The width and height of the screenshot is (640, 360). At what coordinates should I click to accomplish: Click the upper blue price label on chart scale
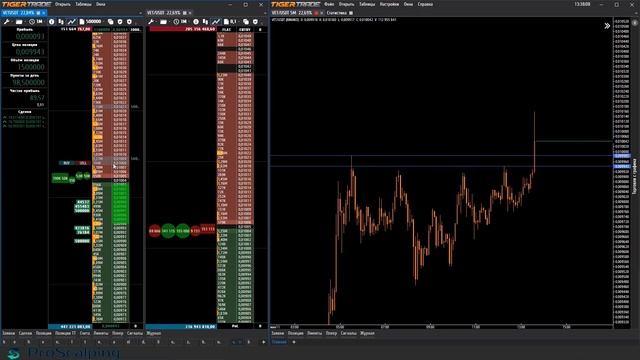[622, 156]
